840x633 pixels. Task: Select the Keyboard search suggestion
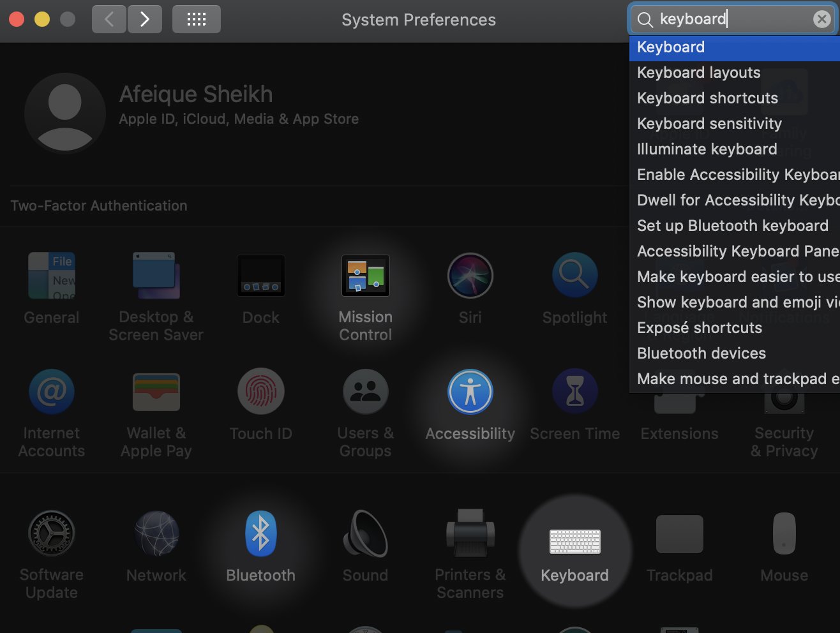(x=735, y=47)
